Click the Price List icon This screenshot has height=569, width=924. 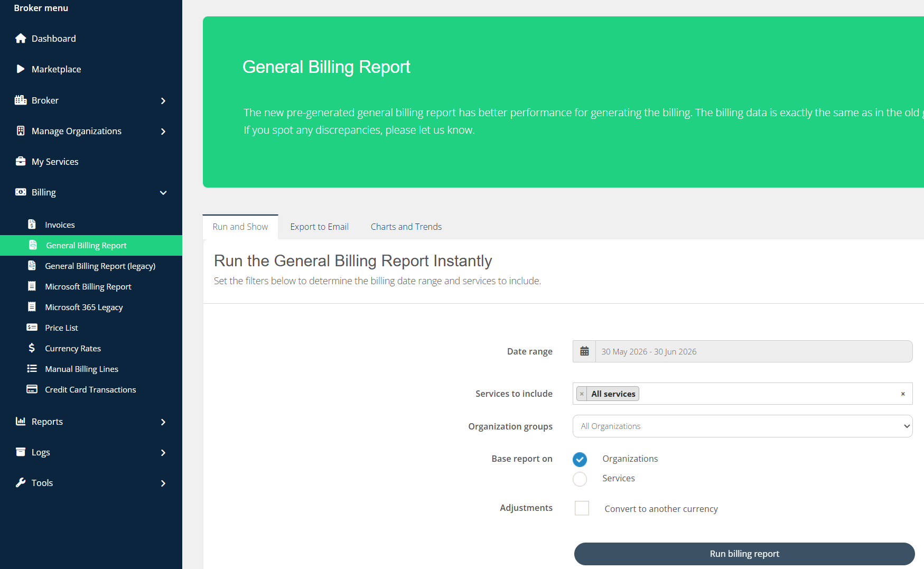pyautogui.click(x=32, y=328)
